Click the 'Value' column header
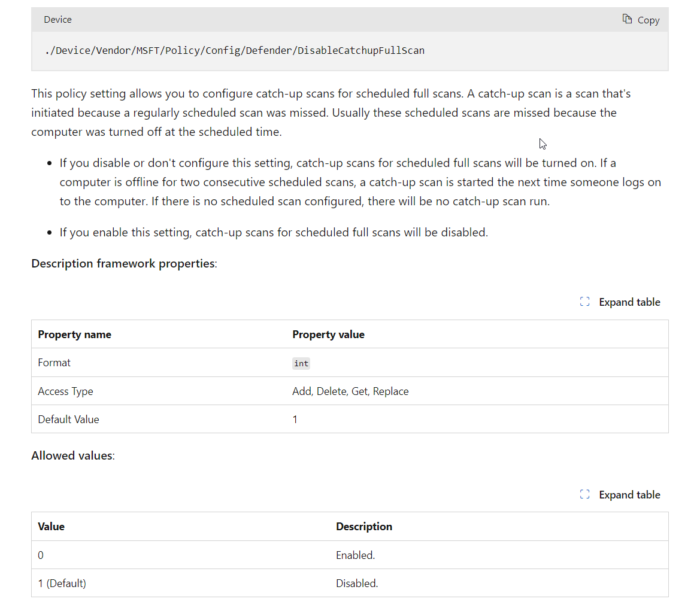Screen dimensions: 700x605 (x=51, y=527)
